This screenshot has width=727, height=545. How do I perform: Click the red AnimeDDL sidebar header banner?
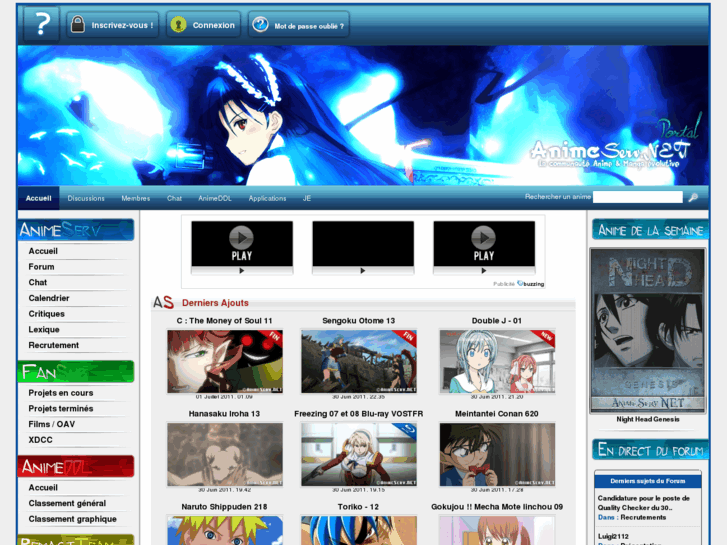(76, 467)
